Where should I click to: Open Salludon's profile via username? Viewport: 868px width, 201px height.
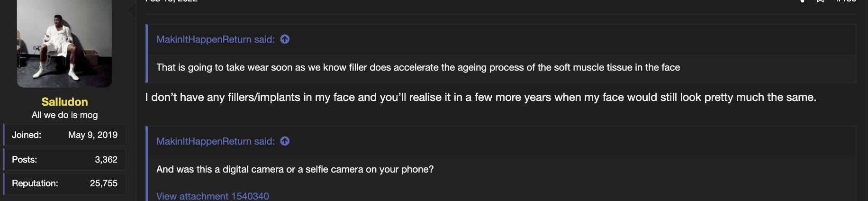click(x=64, y=102)
